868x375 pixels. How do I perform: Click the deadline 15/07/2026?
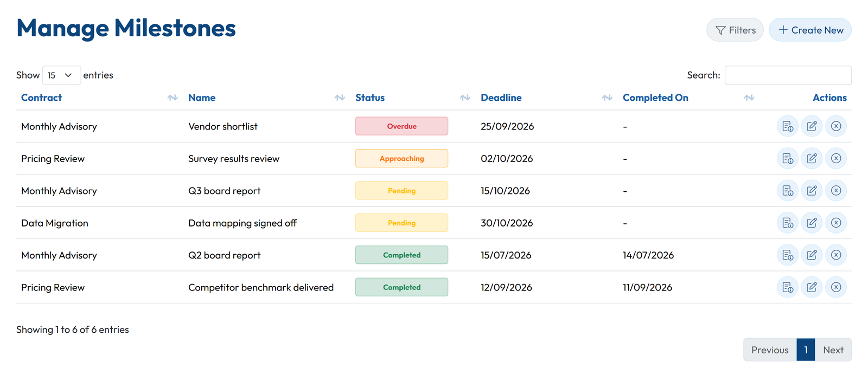[x=506, y=255]
